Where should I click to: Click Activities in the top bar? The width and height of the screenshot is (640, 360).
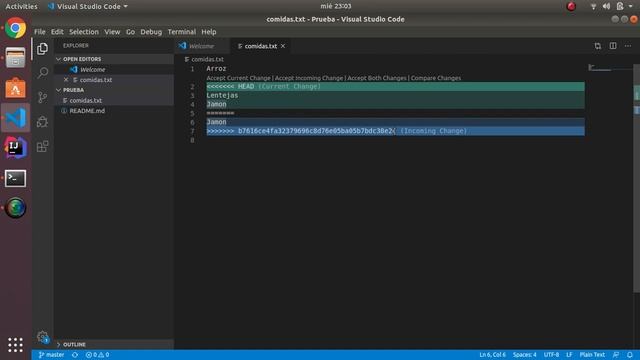coord(21,6)
